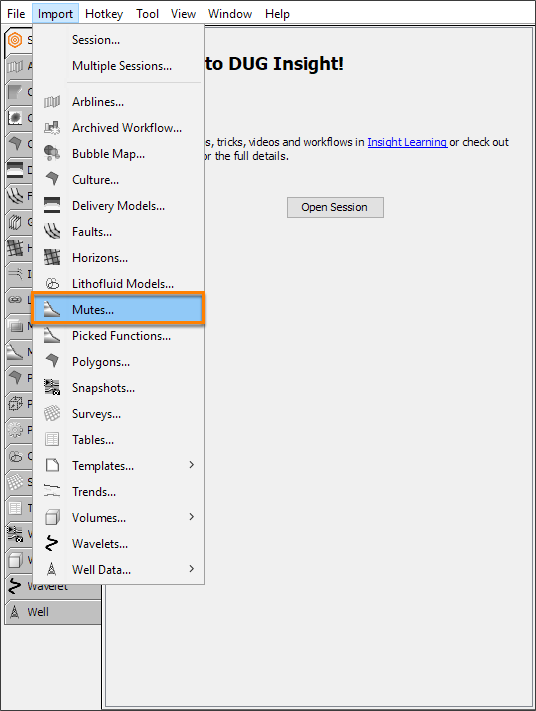Click the Wavelets squiggle icon in menu

52,543
